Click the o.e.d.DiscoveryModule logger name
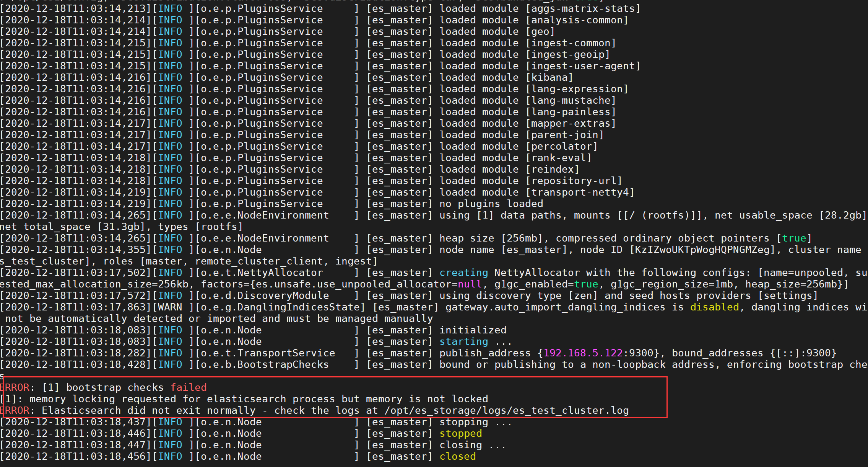Screen dimensions: 868x467 (x=265, y=296)
